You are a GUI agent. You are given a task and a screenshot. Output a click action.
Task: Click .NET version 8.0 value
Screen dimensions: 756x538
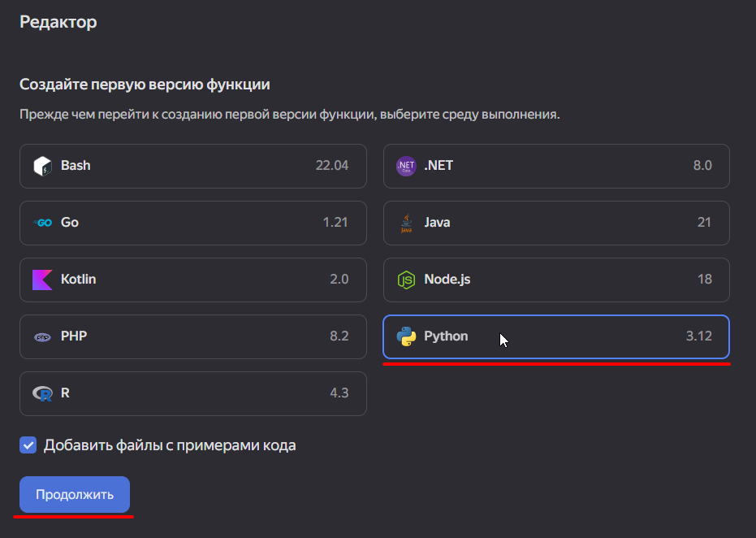[702, 166]
